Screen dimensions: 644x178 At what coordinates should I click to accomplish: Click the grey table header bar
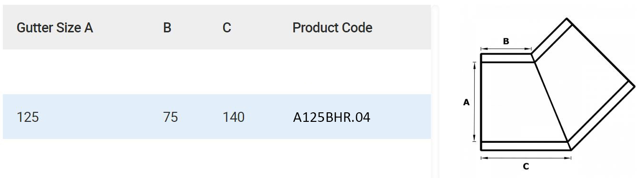point(217,27)
